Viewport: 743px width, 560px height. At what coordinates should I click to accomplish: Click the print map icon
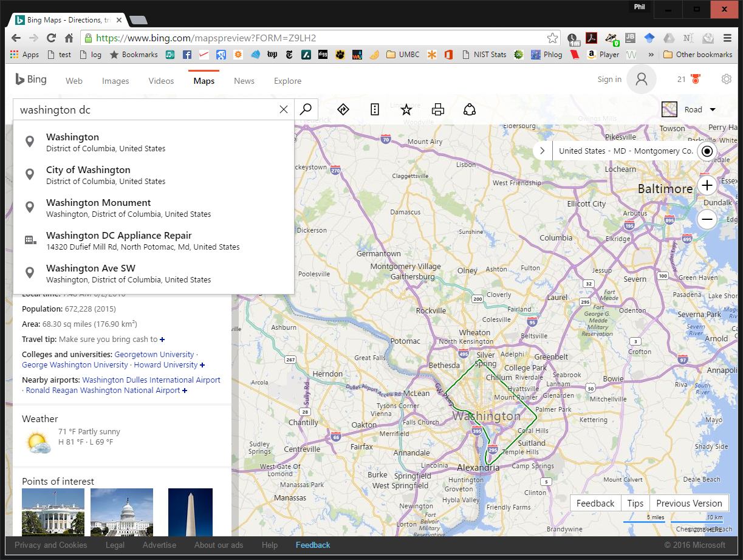[438, 110]
